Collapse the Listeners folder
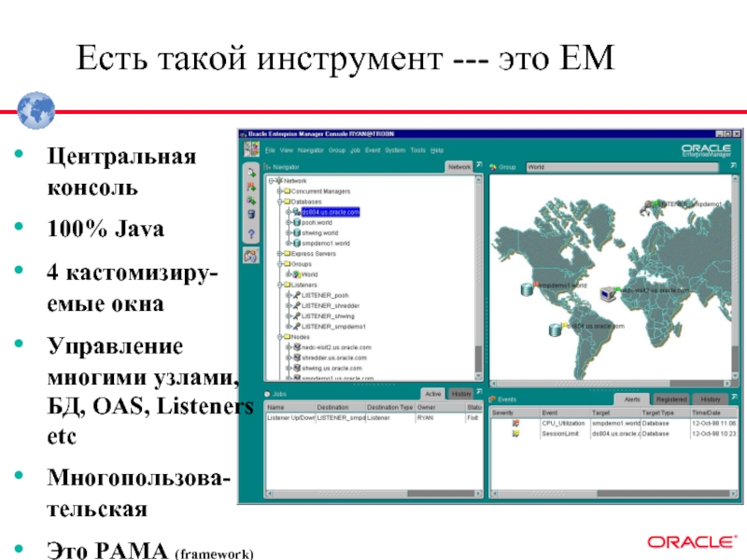Viewport: 747px width, 560px height. coord(280,285)
